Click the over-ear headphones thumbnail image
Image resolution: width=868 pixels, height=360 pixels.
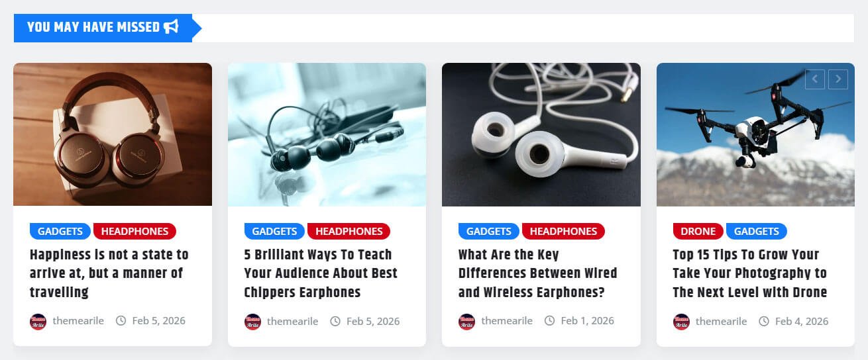113,134
